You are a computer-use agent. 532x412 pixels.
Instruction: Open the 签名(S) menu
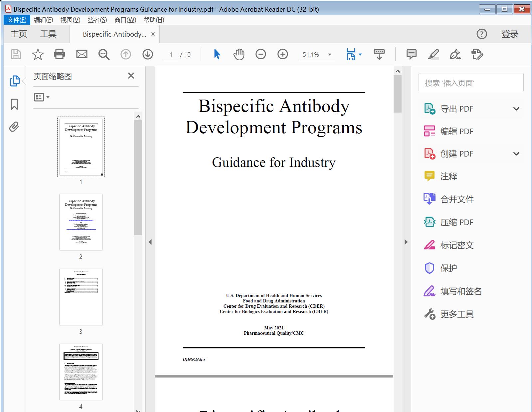click(97, 20)
